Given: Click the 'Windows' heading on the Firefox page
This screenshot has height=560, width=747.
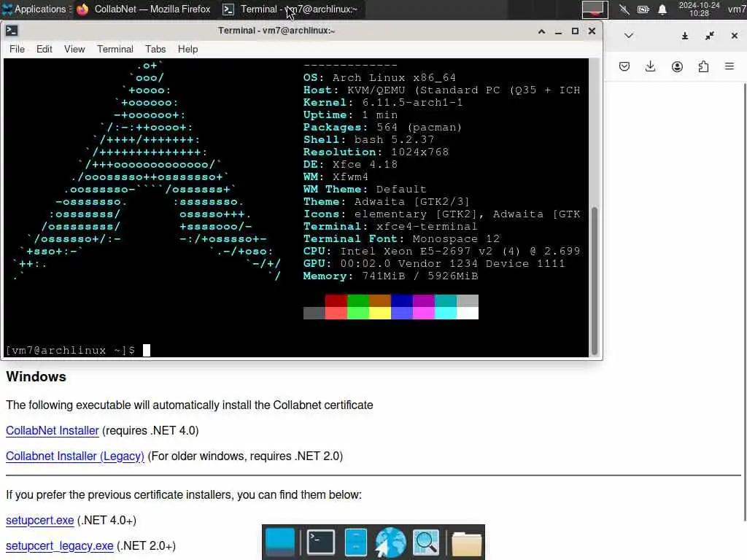Looking at the screenshot, I should pos(36,377).
